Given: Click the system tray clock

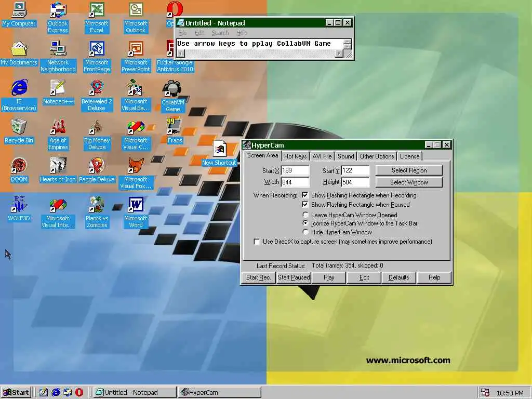Looking at the screenshot, I should (x=510, y=393).
